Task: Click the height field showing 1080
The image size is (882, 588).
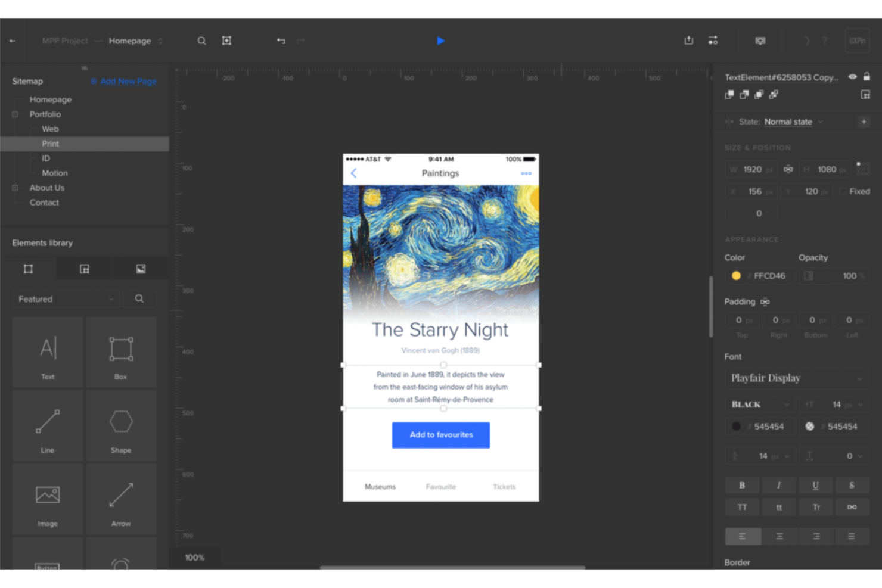Action: point(825,169)
